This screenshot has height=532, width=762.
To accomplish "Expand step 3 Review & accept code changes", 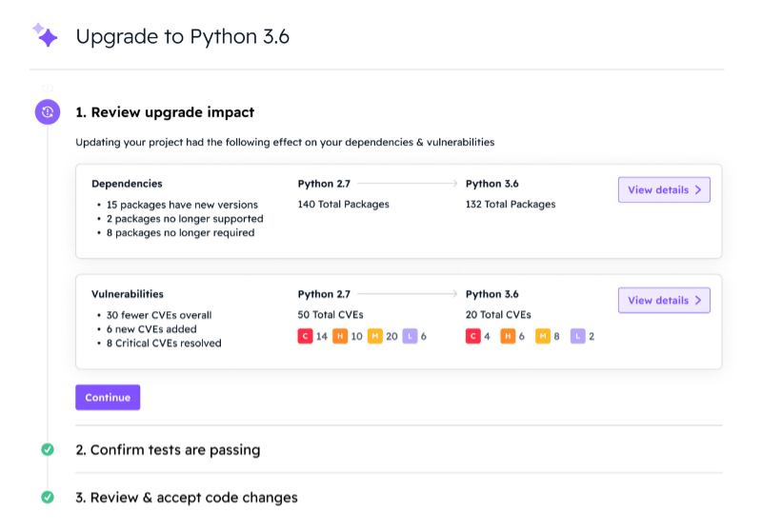I will tap(187, 498).
